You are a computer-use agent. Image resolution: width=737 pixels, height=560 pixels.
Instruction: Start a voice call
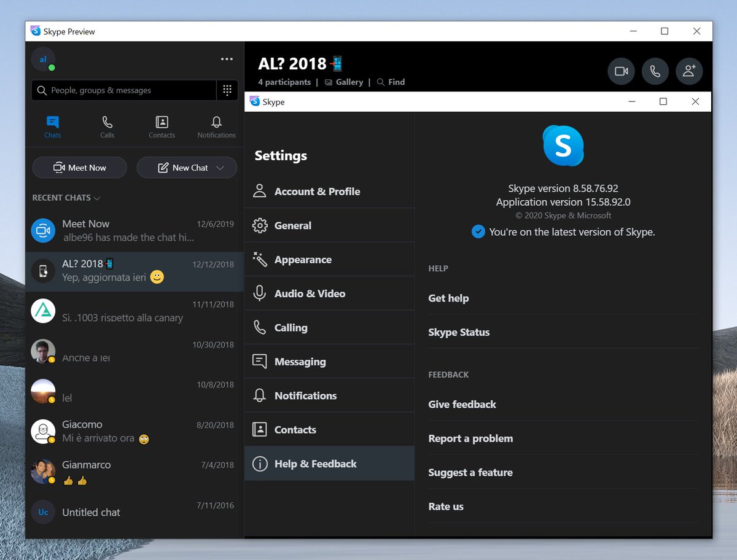tap(655, 71)
